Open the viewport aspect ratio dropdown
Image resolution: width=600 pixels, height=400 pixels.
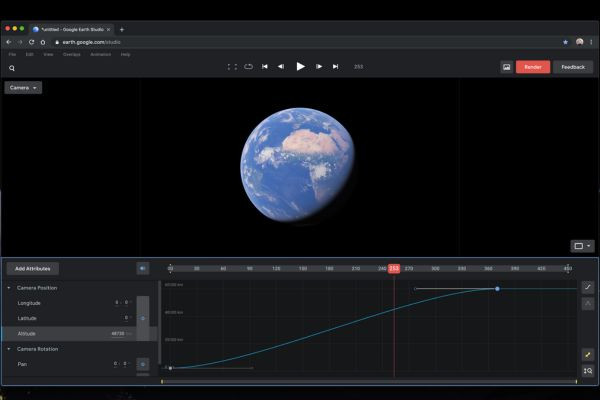point(582,246)
